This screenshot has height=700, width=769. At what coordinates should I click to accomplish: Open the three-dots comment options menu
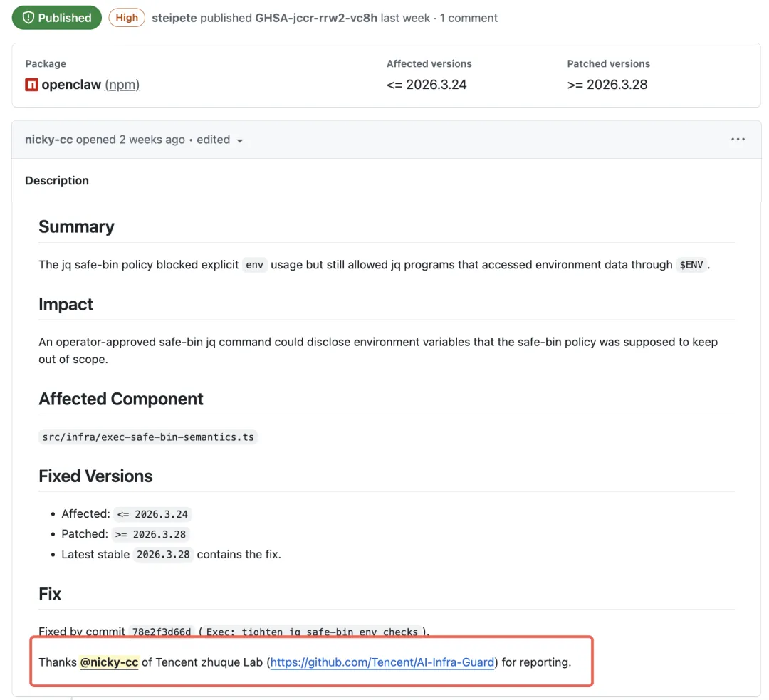[x=738, y=140]
